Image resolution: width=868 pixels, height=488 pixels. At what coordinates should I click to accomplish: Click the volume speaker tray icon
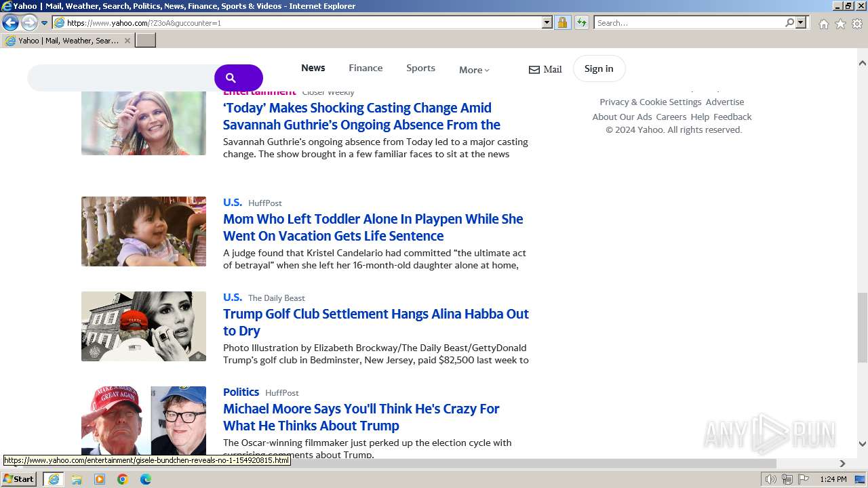[771, 479]
